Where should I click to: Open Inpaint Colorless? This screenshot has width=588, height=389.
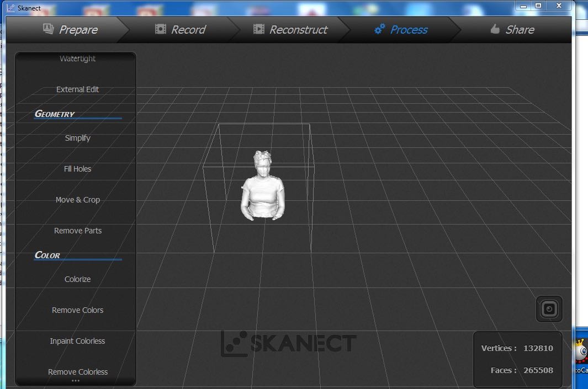point(77,341)
